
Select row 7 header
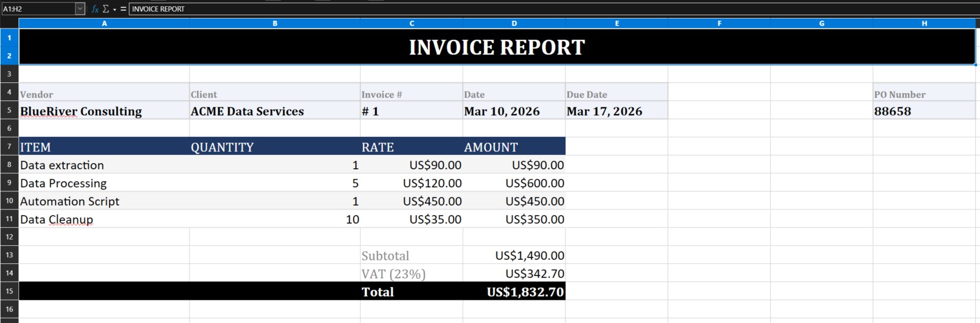(x=9, y=146)
